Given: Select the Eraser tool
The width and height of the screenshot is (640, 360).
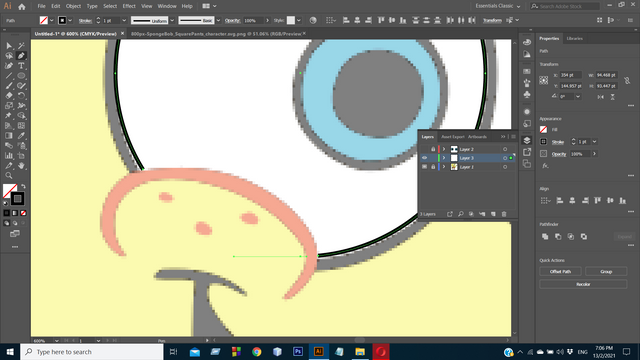Looking at the screenshot, I should (x=9, y=96).
